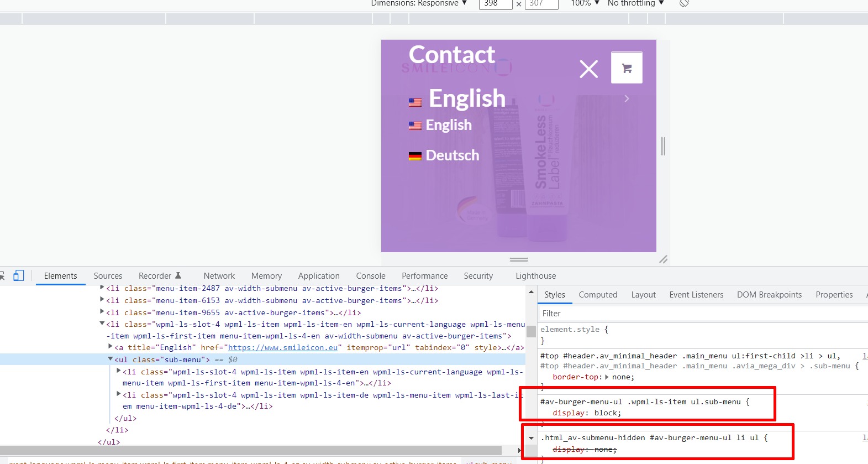Open the Recorder tab
The image size is (868, 464).
tap(160, 276)
